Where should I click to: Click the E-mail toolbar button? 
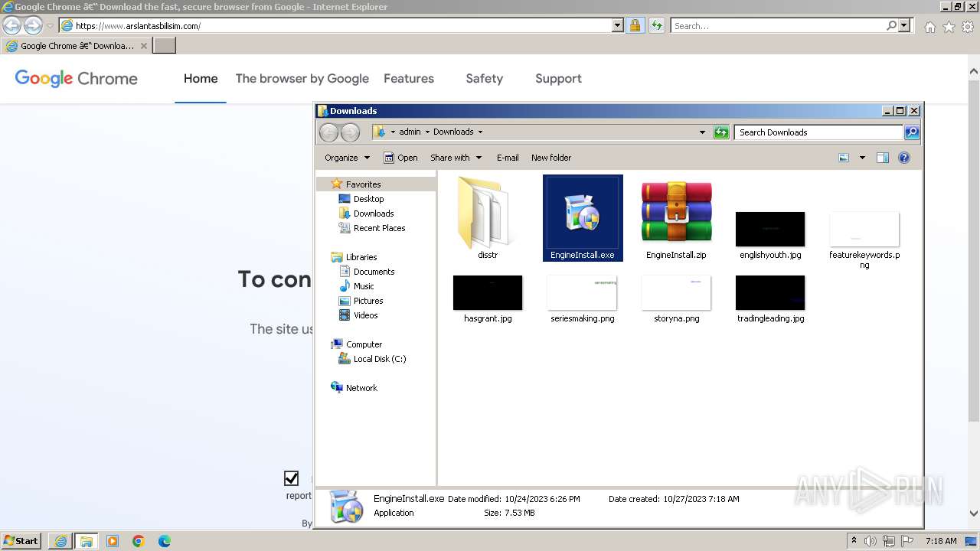click(x=508, y=158)
